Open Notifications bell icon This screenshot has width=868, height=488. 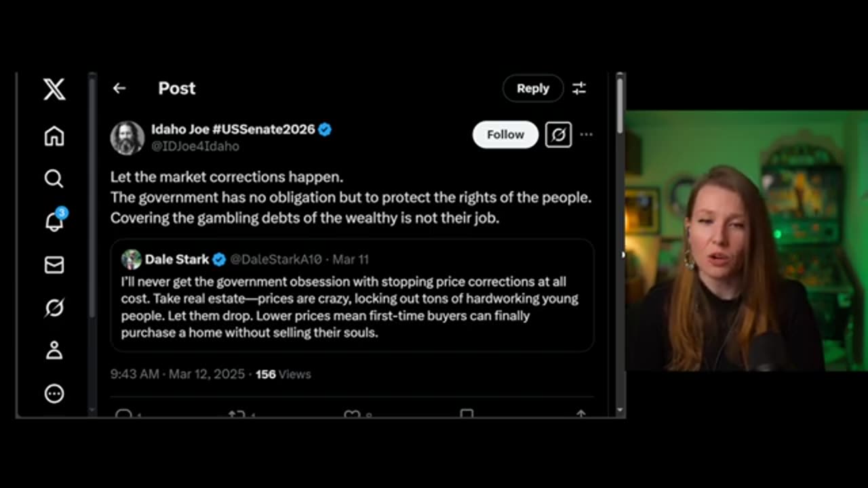[x=54, y=222]
